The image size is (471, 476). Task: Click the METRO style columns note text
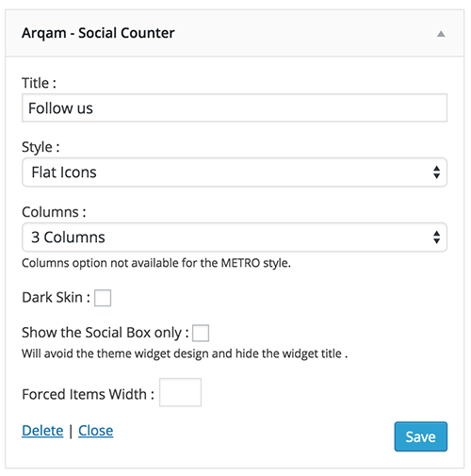pyautogui.click(x=156, y=263)
